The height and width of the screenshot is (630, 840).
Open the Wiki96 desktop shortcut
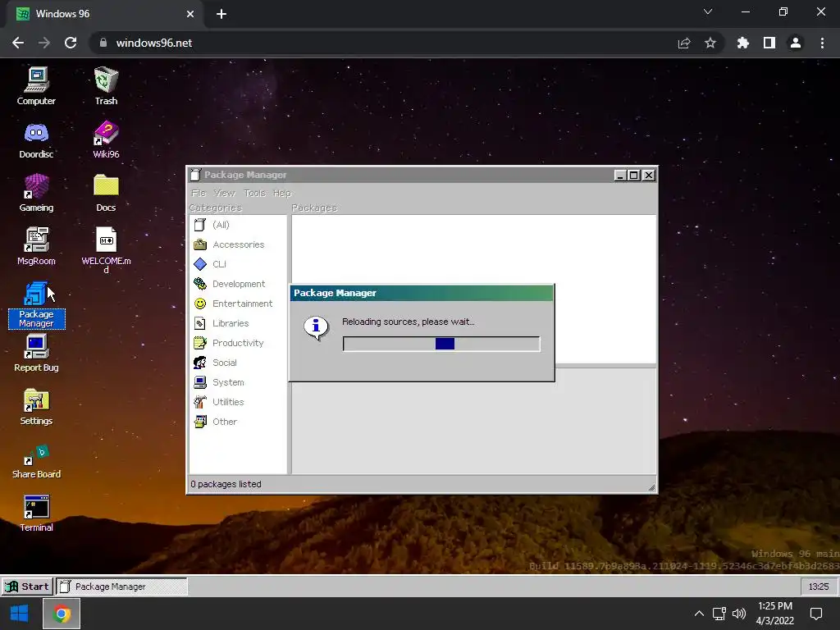[106, 139]
